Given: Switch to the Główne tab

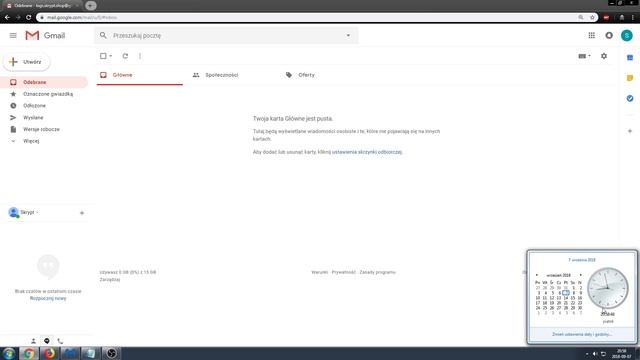Looking at the screenshot, I should pyautogui.click(x=140, y=75).
